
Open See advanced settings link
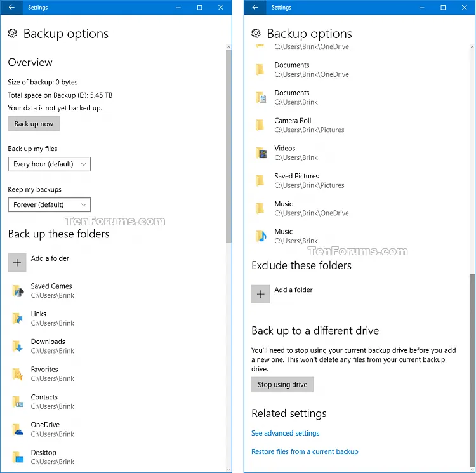coord(285,433)
